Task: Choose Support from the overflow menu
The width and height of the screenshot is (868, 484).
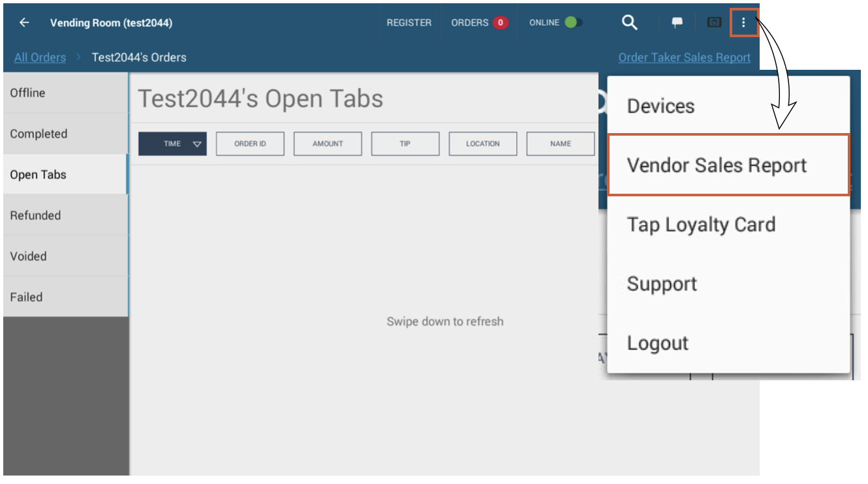Action: point(728,284)
